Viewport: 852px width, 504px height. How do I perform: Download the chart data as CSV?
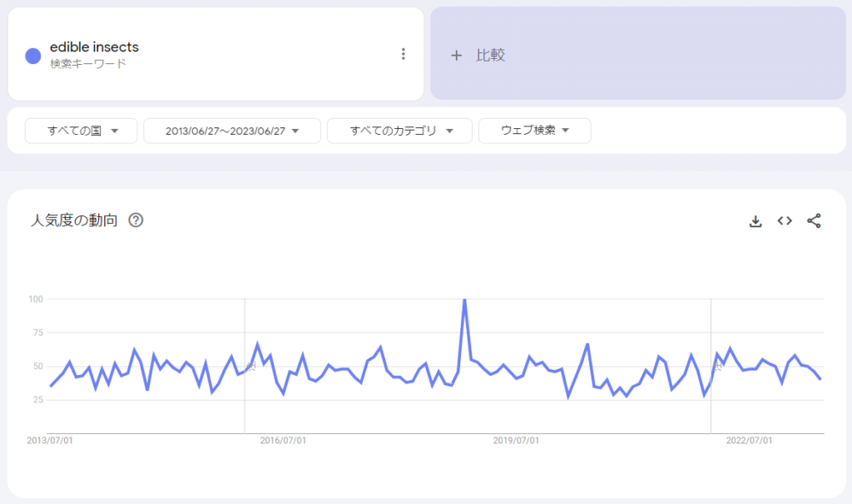[755, 220]
